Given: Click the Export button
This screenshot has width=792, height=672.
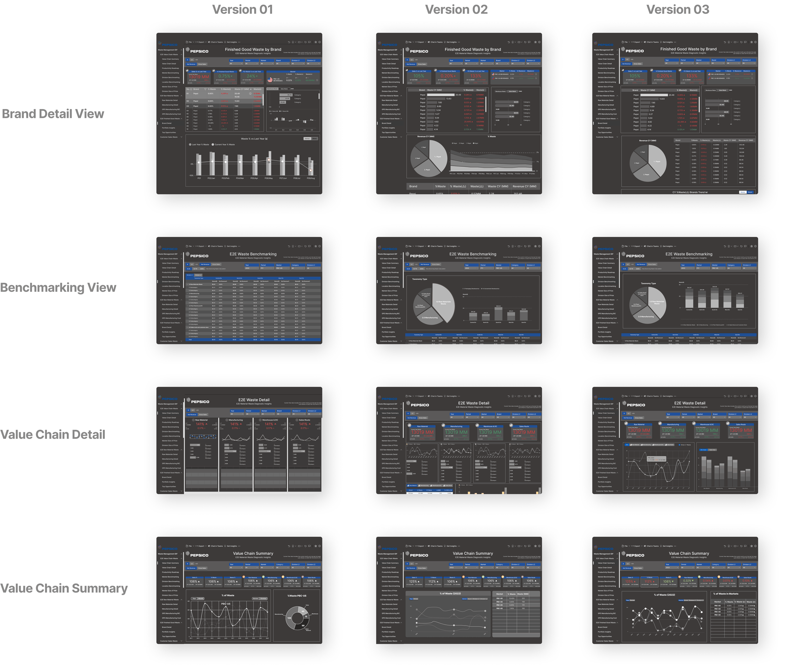Looking at the screenshot, I should click(x=201, y=42).
